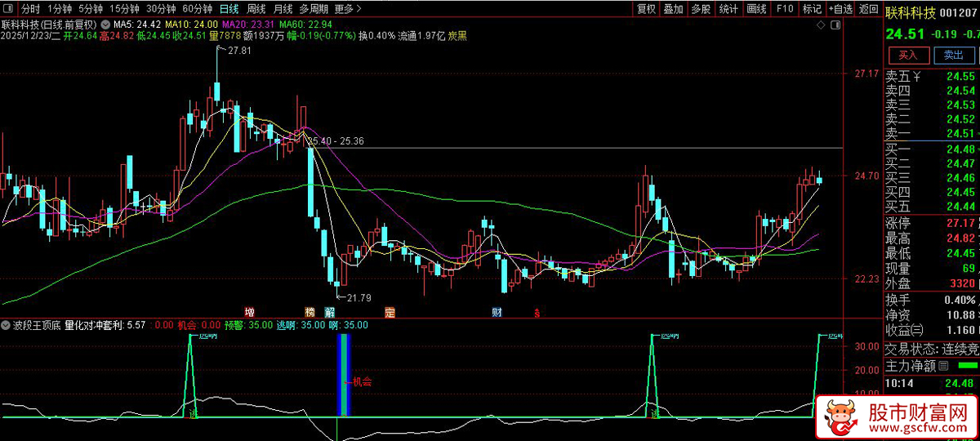The image size is (980, 441).
Task: Click the 25.40 - 25.36 gap label
Action: point(336,141)
